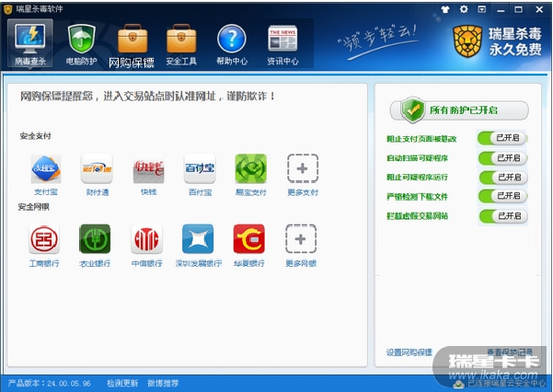The image size is (553, 392).
Task: Minimize the Rising antivirus window
Action: 501,9
